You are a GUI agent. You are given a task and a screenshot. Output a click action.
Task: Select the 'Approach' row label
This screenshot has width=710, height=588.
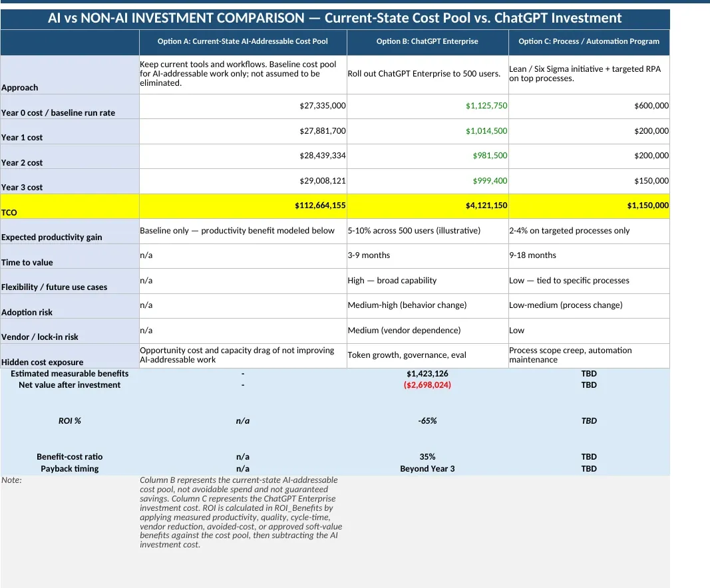[x=70, y=74]
